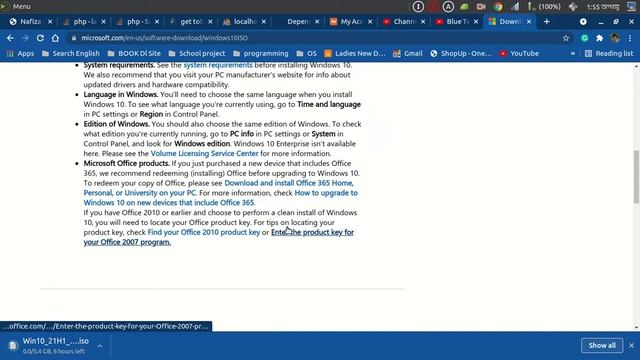Viewport: 640px width, 360px height.
Task: Expand the Win10_21H1 download options chevron
Action: pyautogui.click(x=100, y=346)
